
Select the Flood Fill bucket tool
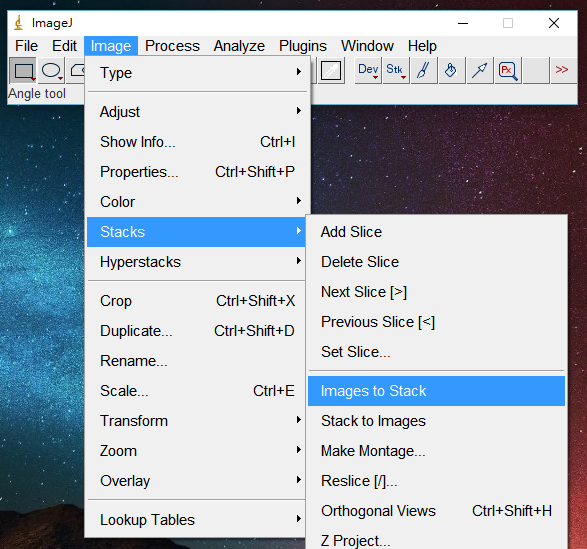(452, 70)
